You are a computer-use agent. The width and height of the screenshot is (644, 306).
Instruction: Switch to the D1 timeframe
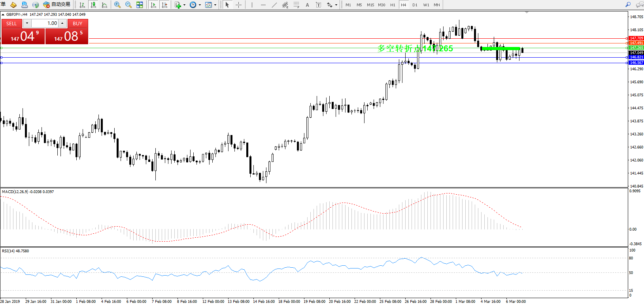415,5
